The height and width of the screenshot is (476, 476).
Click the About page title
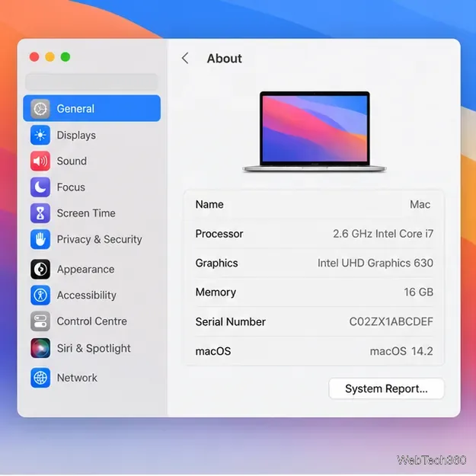pos(225,59)
